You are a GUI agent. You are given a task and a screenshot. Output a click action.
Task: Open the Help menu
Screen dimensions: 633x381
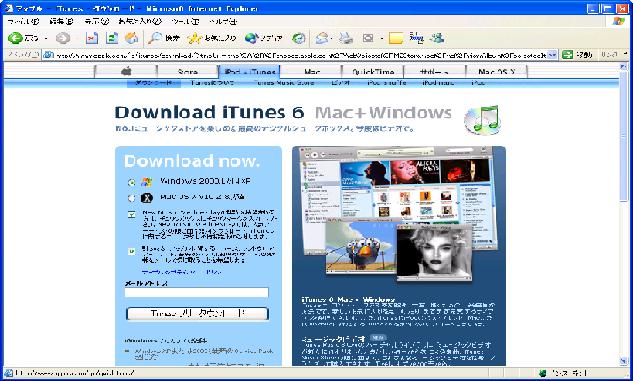[223, 21]
